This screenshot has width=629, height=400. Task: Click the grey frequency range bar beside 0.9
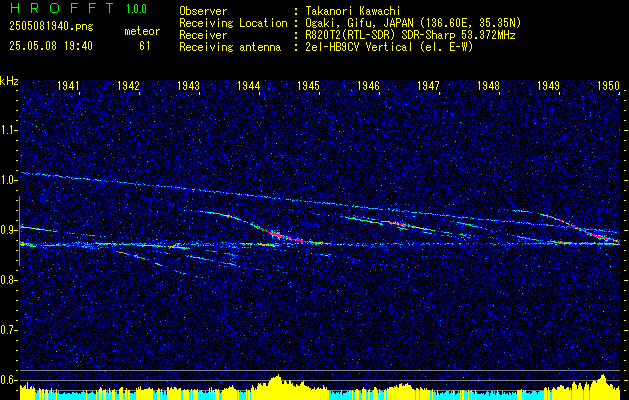pos(19,231)
